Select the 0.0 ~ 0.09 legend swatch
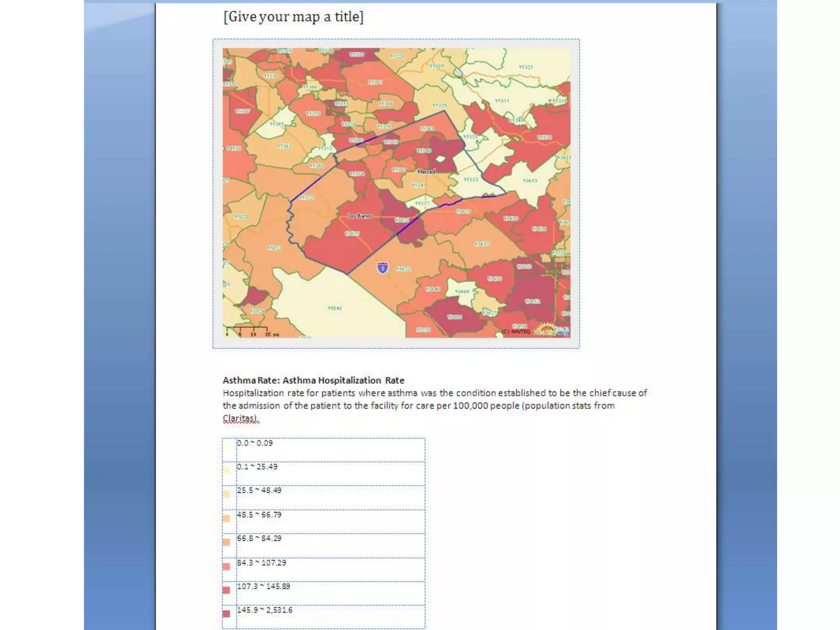Screen dimensions: 840x630 pos(226,447)
